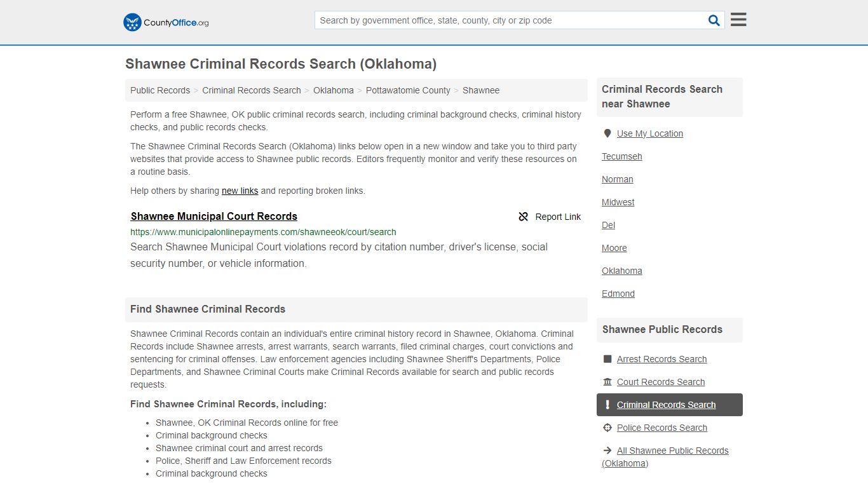Click the page title Shawnee Criminal Records Search
The width and height of the screenshot is (868, 488).
pyautogui.click(x=281, y=64)
